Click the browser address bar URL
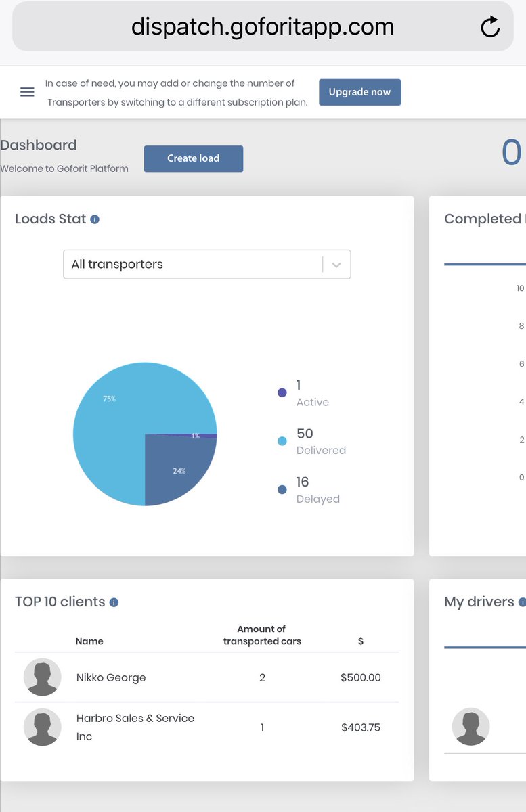This screenshot has height=812, width=526. [x=263, y=27]
